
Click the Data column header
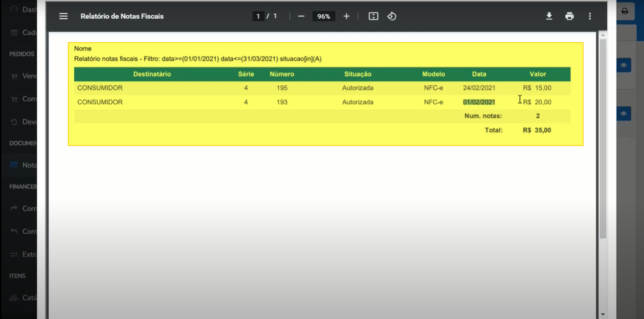pos(479,74)
